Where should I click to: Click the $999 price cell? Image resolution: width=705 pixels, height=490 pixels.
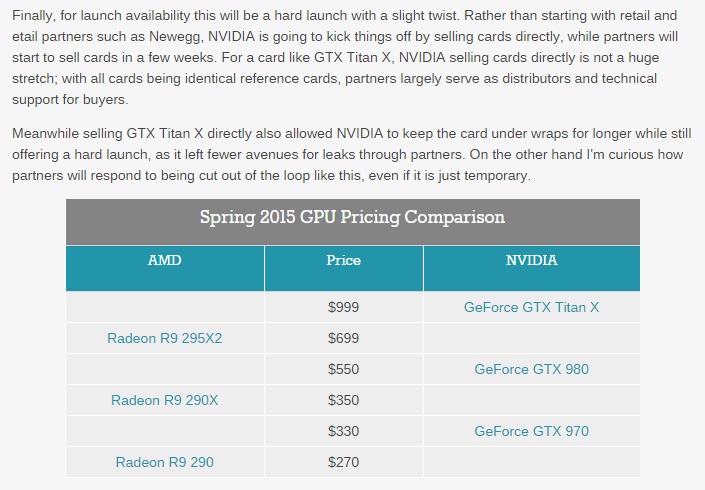[x=343, y=308]
